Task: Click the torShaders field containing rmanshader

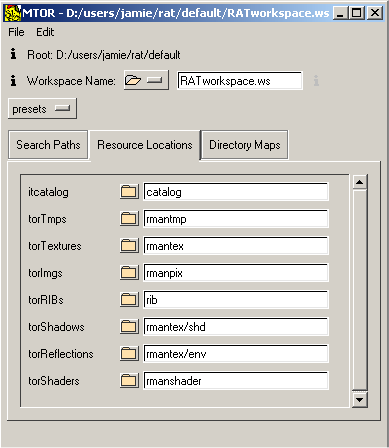Action: point(236,381)
